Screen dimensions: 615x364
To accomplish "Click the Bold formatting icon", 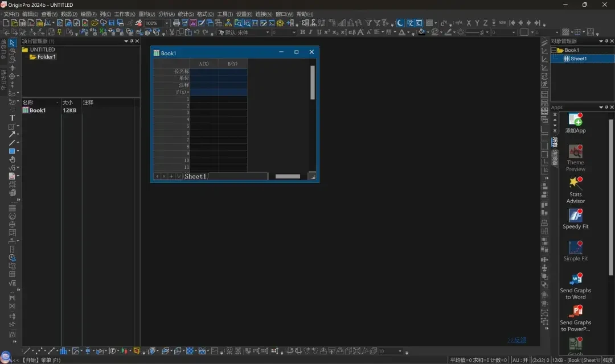I will point(302,32).
